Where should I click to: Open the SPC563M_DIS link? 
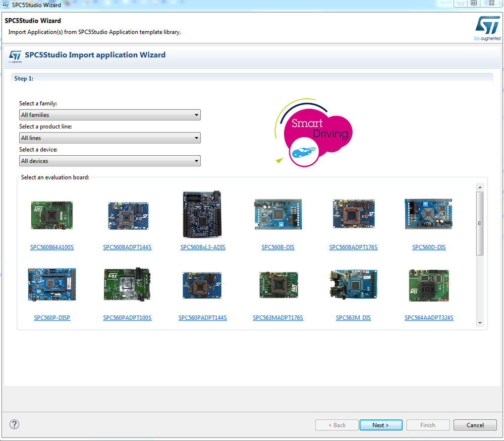(353, 318)
